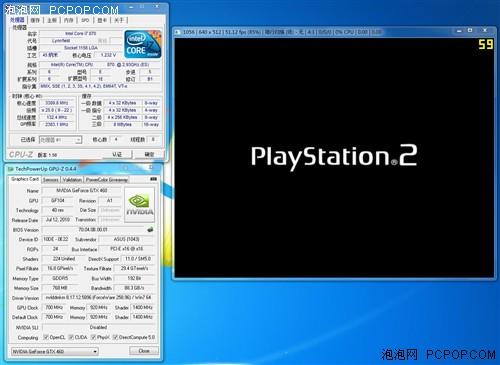Click the GPU-Z title bar icon

click(11, 169)
